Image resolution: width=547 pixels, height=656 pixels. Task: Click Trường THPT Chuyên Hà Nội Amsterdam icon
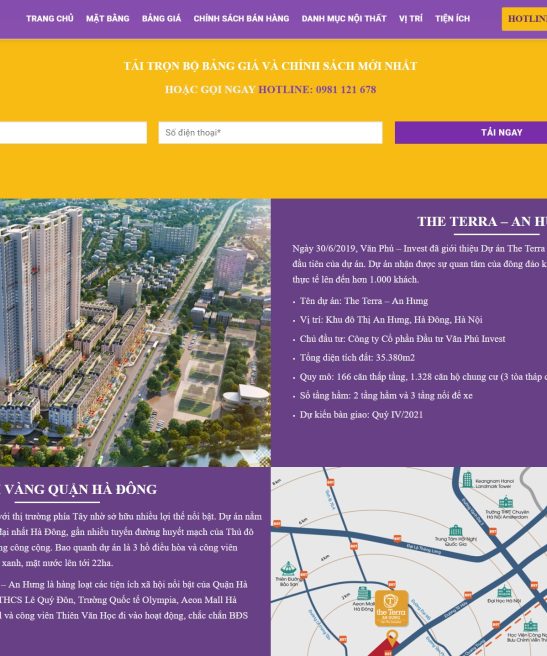coord(506,502)
